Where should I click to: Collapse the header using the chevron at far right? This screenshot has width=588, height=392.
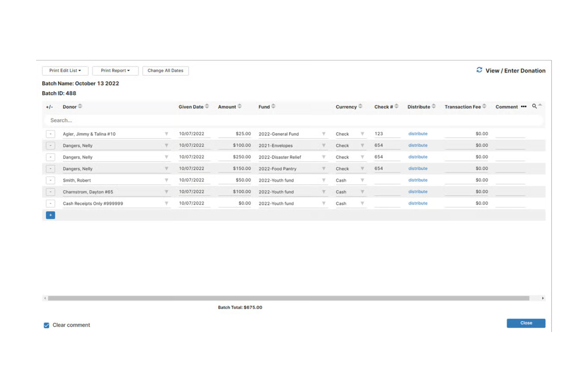click(x=540, y=104)
